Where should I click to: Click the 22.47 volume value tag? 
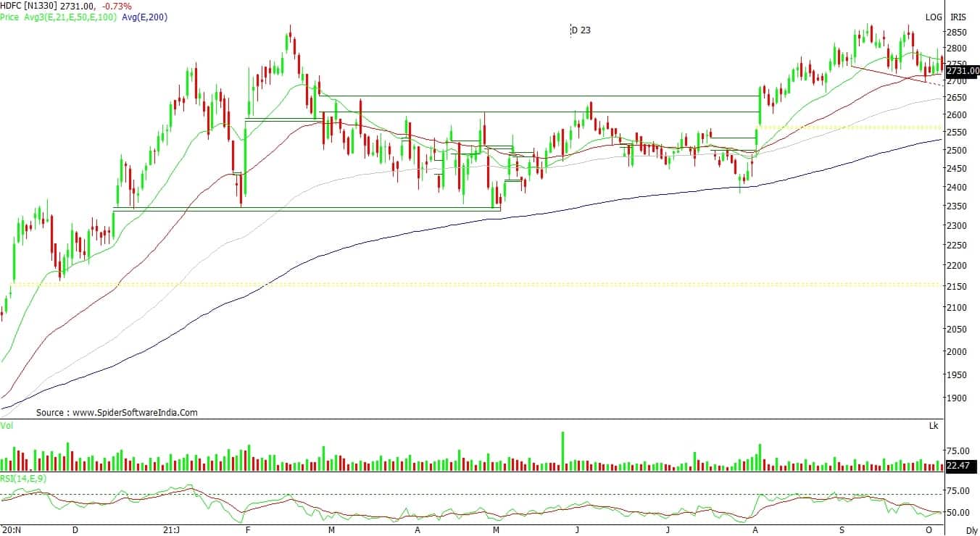(x=963, y=466)
